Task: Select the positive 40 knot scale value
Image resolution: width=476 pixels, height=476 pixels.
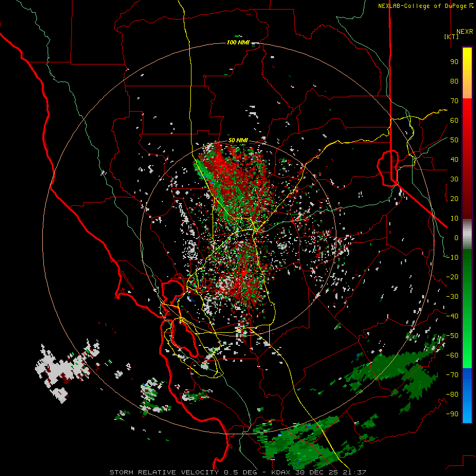Action: (x=454, y=159)
